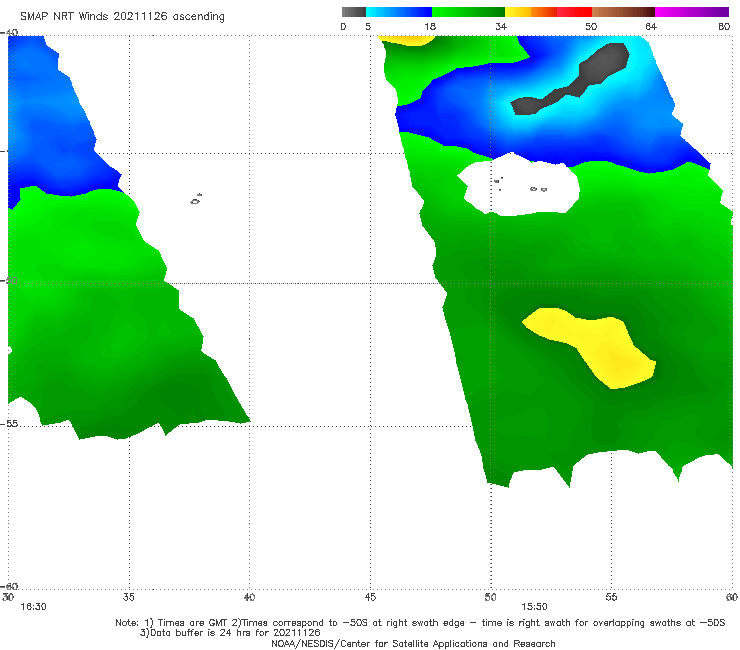The width and height of the screenshot is (740, 650).
Task: Click the white island gap inside the right swath
Action: [x=519, y=185]
